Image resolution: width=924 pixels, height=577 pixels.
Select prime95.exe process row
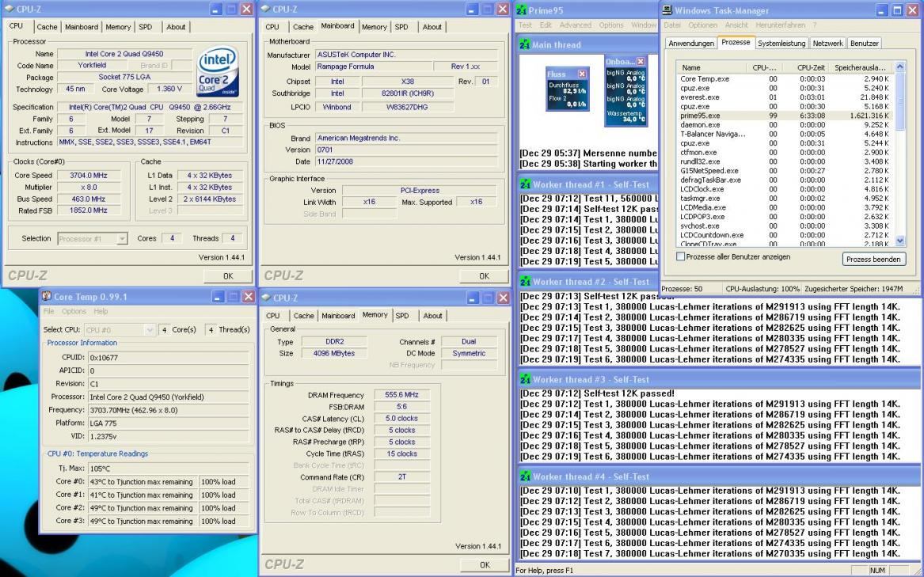(785, 116)
